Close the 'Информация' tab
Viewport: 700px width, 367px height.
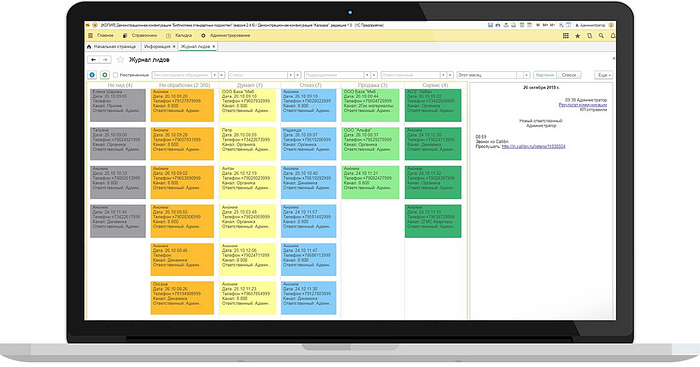click(x=174, y=46)
